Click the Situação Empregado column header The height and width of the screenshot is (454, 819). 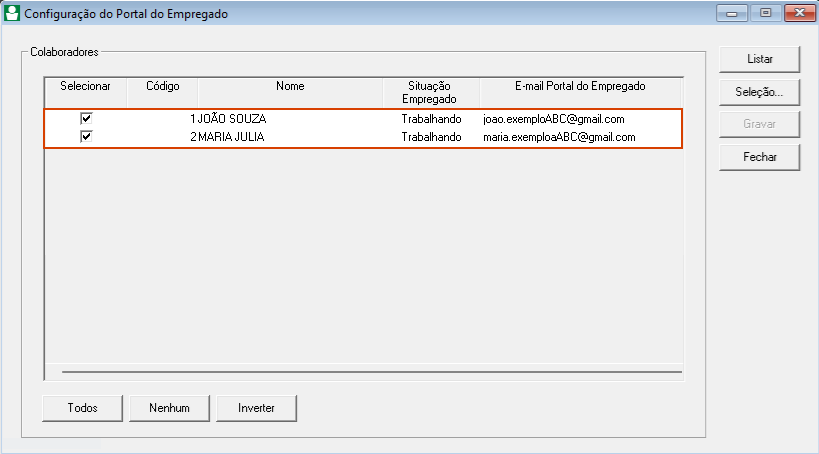point(431,92)
